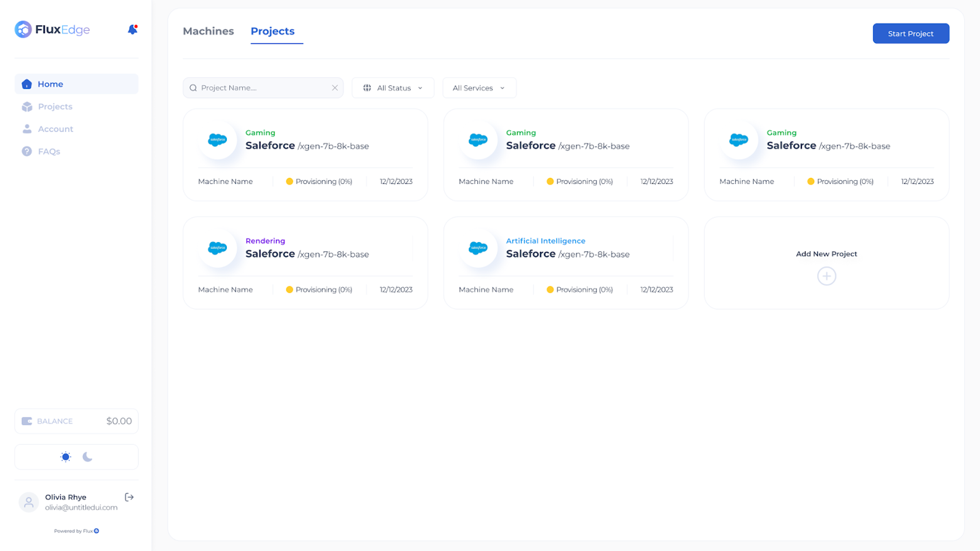Click the logout icon beside Olivia Rhye
Screen dimensions: 980x551
(x=129, y=497)
